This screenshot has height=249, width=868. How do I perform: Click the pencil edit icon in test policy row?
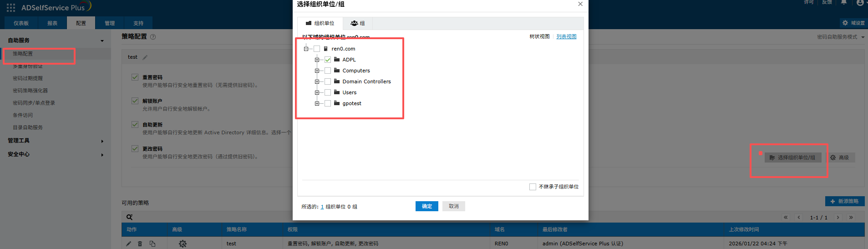(129, 244)
